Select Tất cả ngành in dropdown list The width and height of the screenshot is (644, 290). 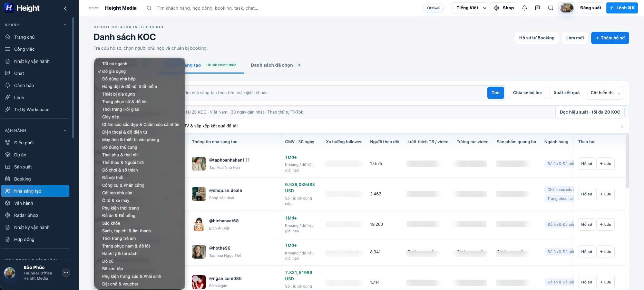[140, 64]
